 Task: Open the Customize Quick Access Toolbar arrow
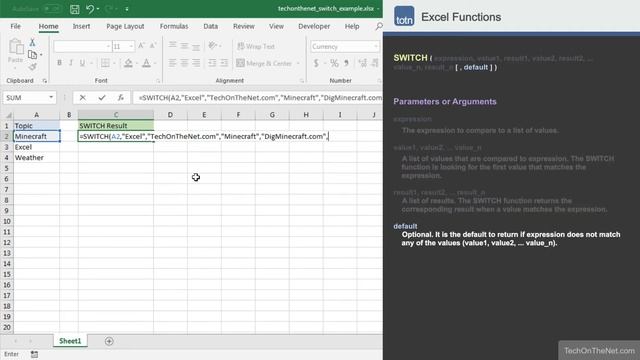(x=127, y=9)
